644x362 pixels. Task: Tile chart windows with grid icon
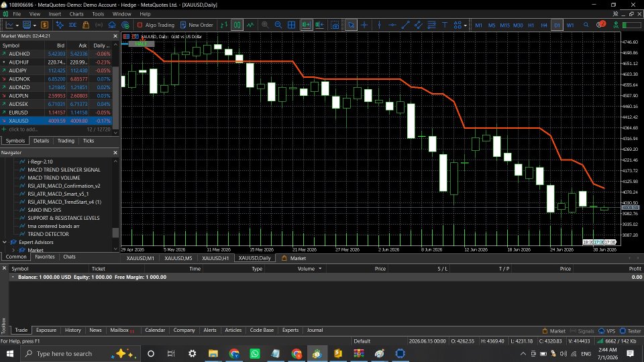(291, 25)
